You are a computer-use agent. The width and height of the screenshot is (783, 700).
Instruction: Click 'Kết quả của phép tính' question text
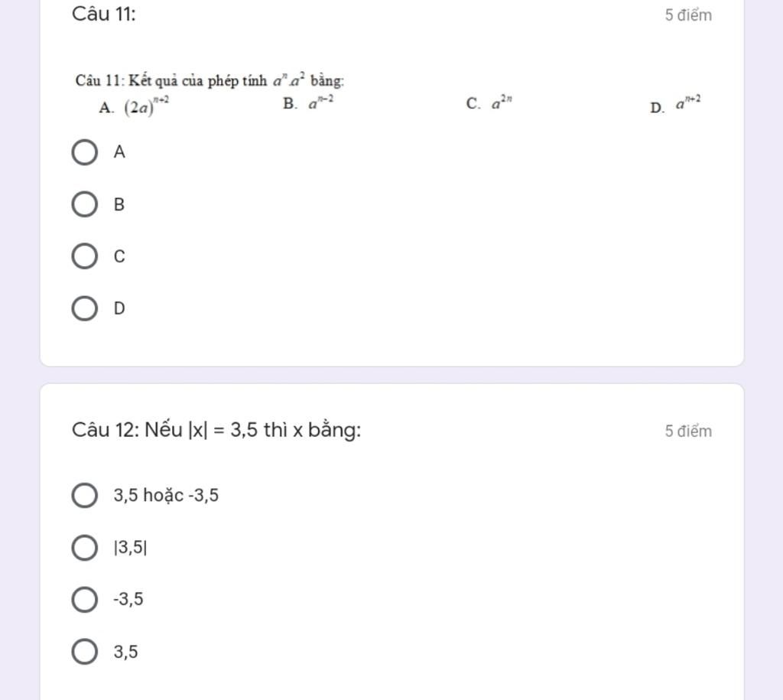tap(197, 80)
